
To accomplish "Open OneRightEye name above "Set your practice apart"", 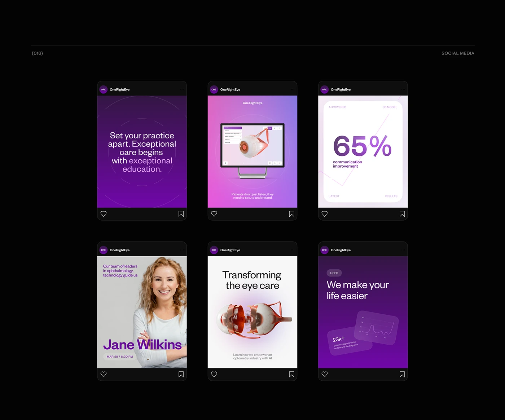I will (x=119, y=89).
